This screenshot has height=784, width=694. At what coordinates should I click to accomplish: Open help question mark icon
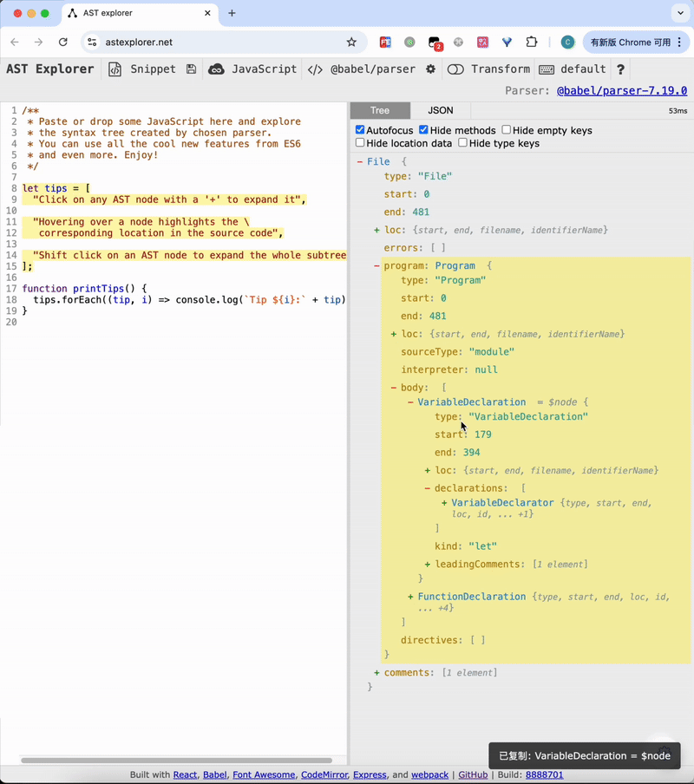(620, 69)
